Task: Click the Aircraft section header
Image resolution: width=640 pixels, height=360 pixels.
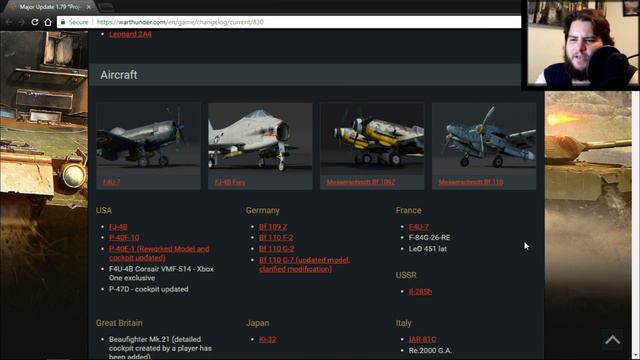Action: (304, 75)
